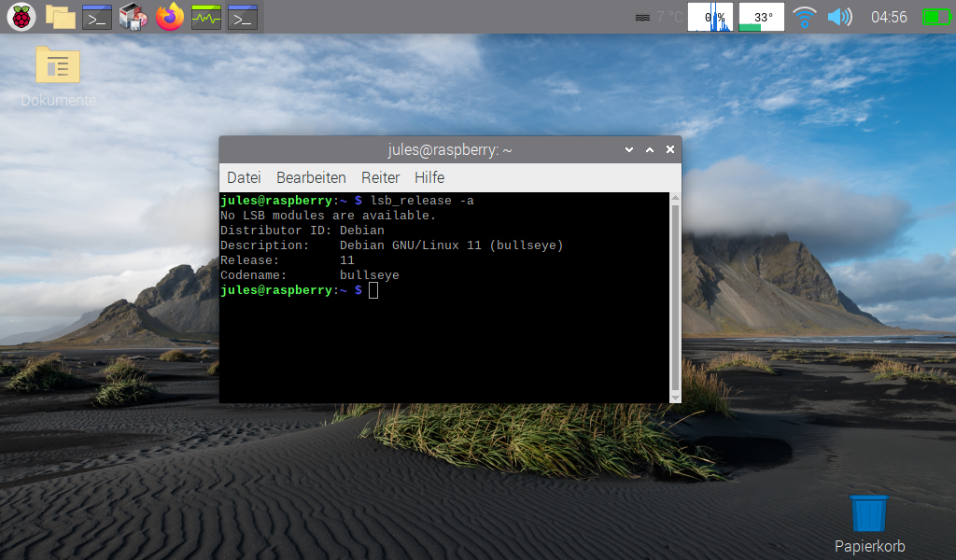Click the terminal scrollbar up arrow
Viewport: 956px width, 560px height.
(x=675, y=198)
